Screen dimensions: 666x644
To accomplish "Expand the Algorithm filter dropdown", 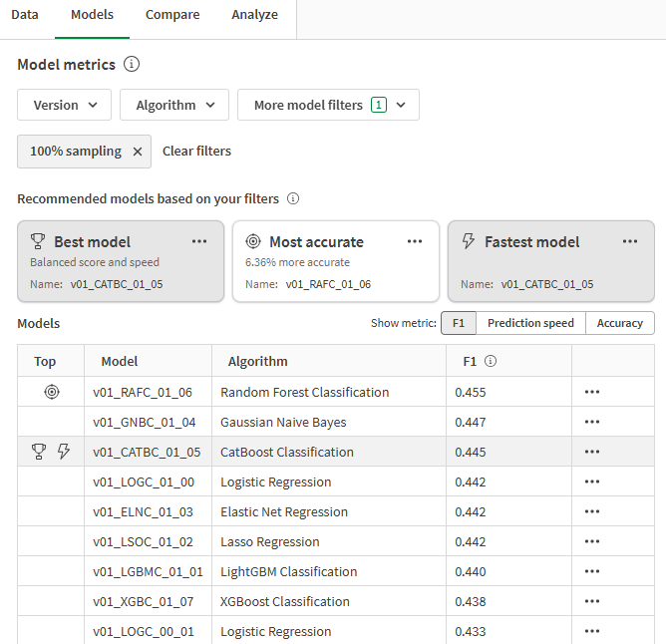I will [x=174, y=105].
